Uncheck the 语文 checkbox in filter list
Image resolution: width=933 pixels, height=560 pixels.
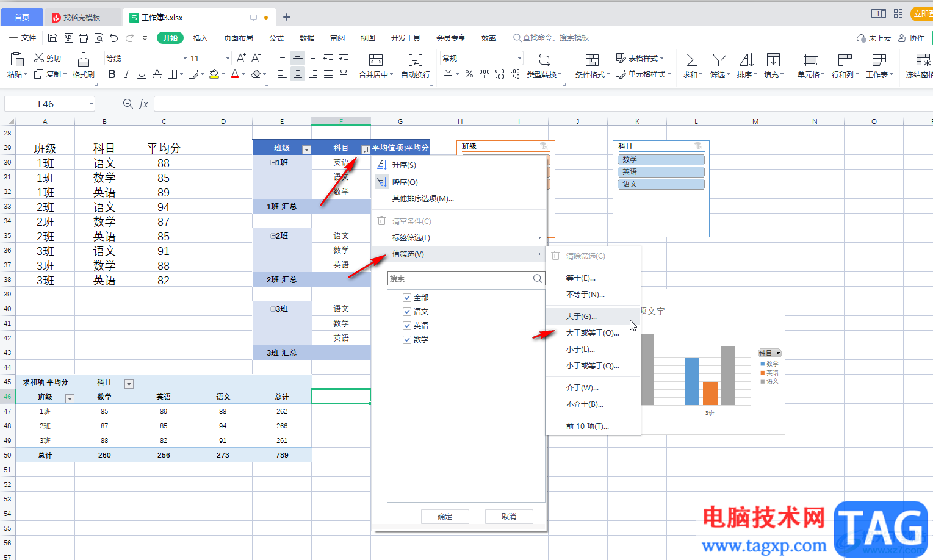point(406,311)
